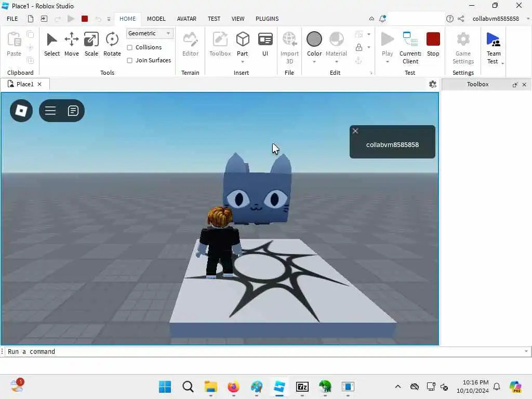Expand the Material dropdown arrow
This screenshot has width=532, height=399.
click(x=337, y=62)
